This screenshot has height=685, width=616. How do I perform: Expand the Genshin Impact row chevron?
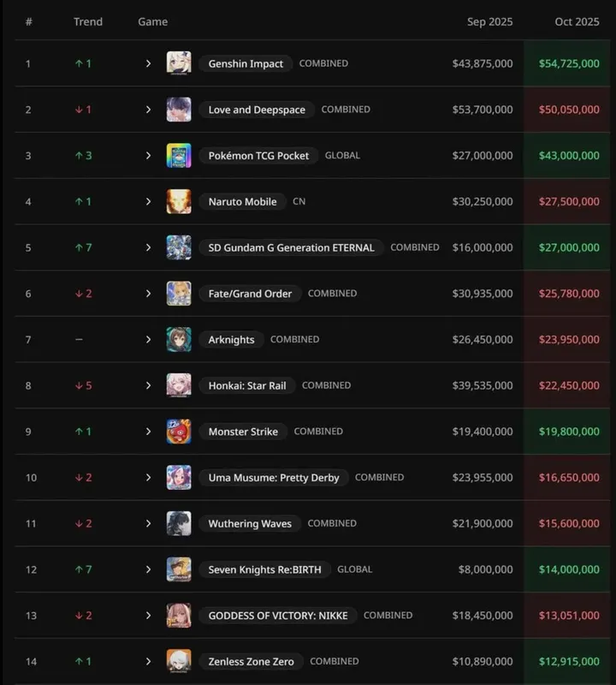pos(148,63)
